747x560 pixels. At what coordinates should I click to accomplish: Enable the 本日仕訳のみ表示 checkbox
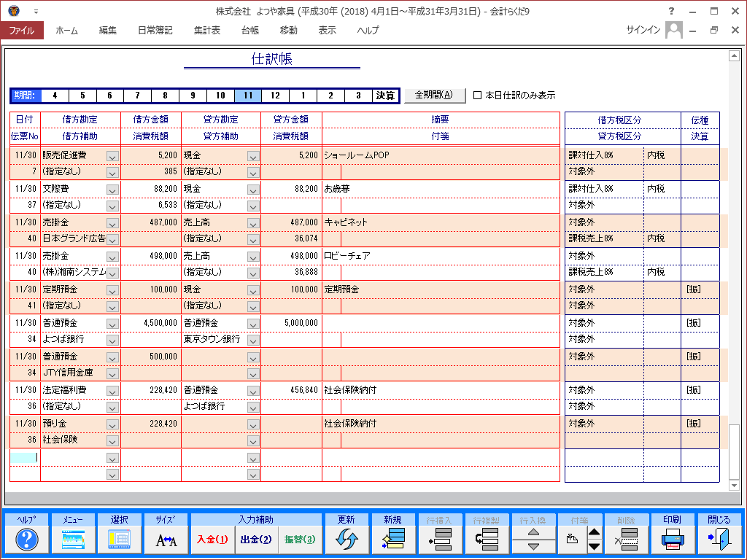(x=477, y=96)
